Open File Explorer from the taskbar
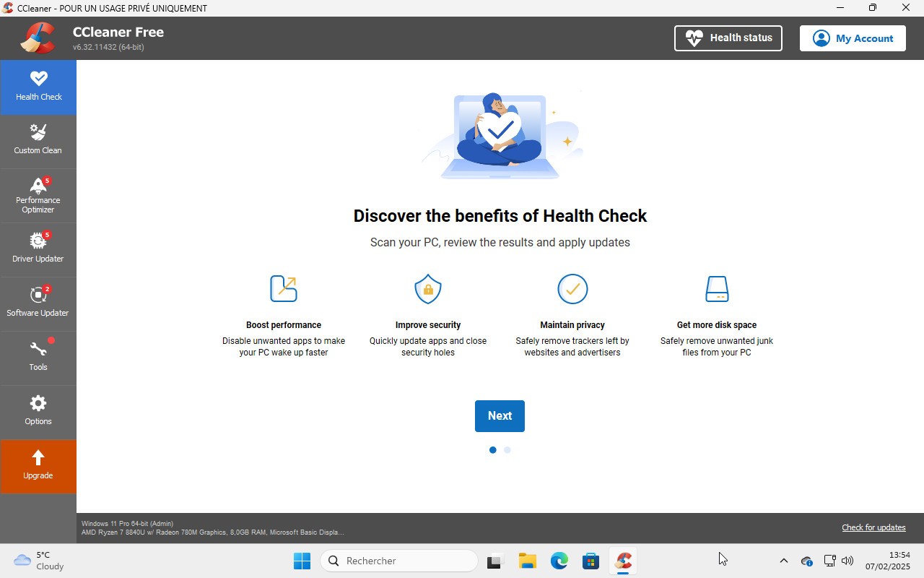924x578 pixels. pyautogui.click(x=527, y=560)
